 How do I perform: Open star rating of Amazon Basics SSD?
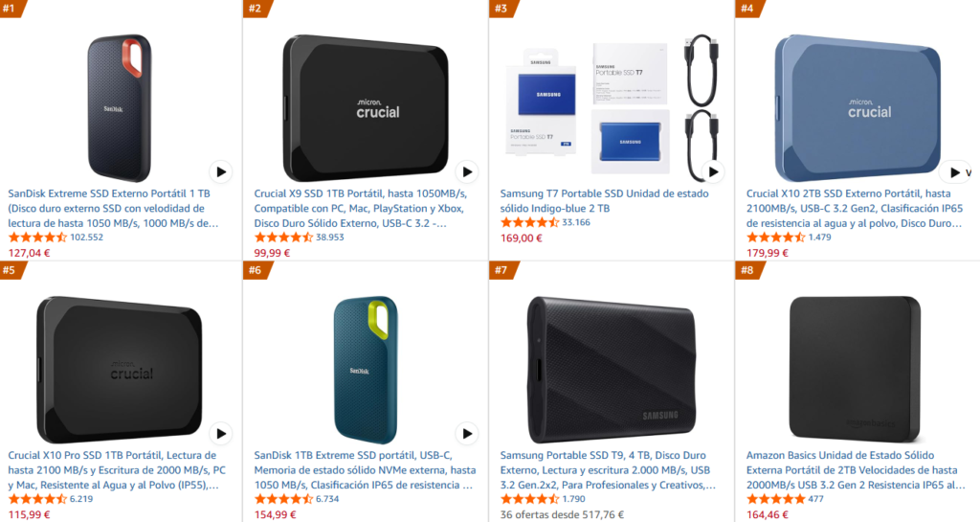tap(775, 499)
